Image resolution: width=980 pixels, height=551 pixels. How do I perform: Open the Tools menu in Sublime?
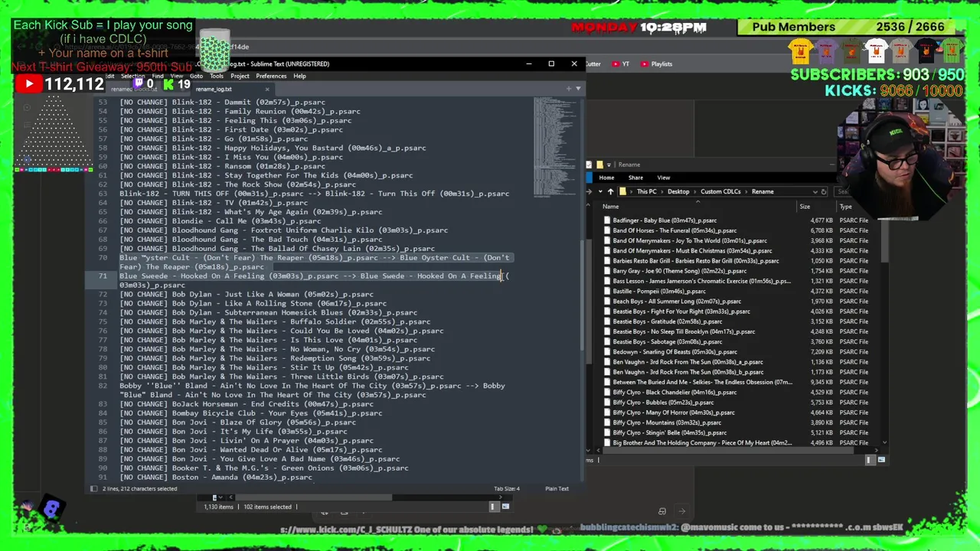click(217, 76)
